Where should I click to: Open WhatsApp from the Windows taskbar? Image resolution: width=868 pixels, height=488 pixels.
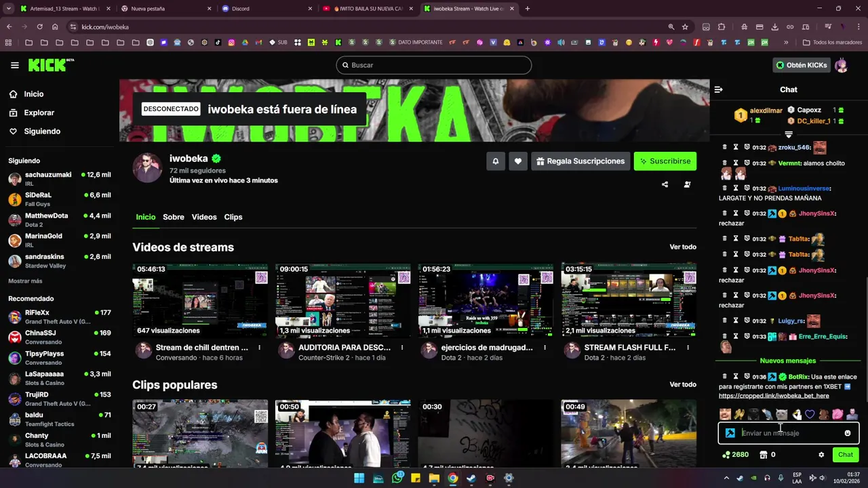click(x=397, y=478)
